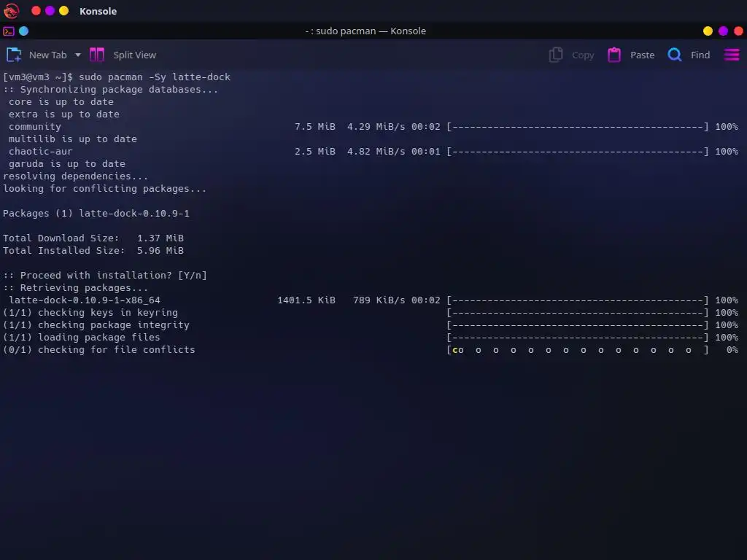Click '4.29 MiB/s' speed value

click(376, 127)
